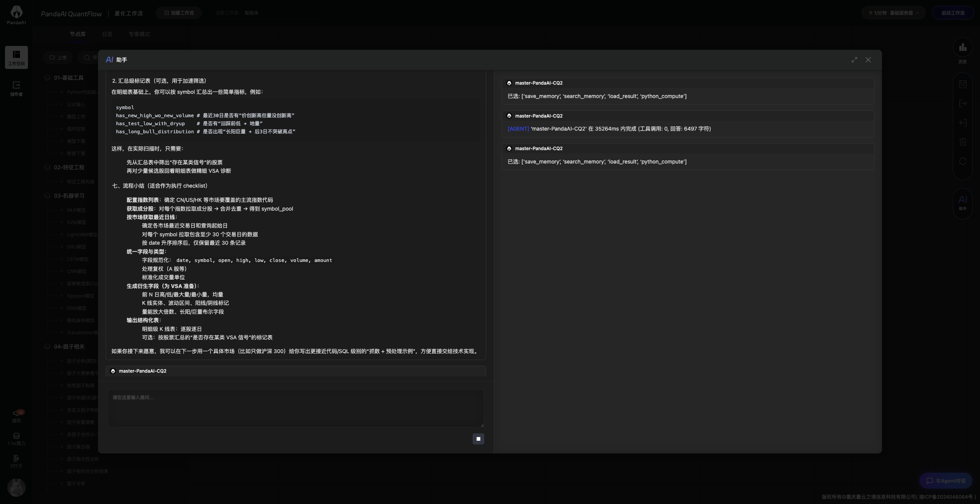Screen dimensions: 980x504
Task: Click the AI 助手 icon on right rail
Action: (962, 202)
